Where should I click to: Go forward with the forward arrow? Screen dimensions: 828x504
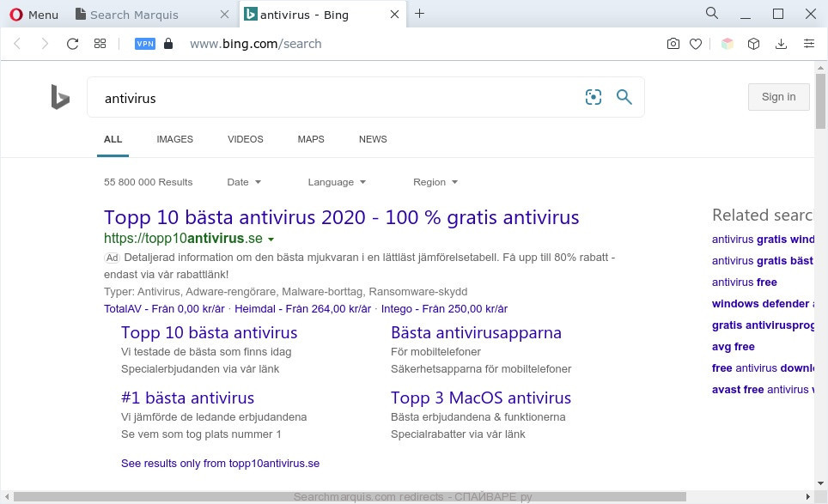tap(45, 44)
